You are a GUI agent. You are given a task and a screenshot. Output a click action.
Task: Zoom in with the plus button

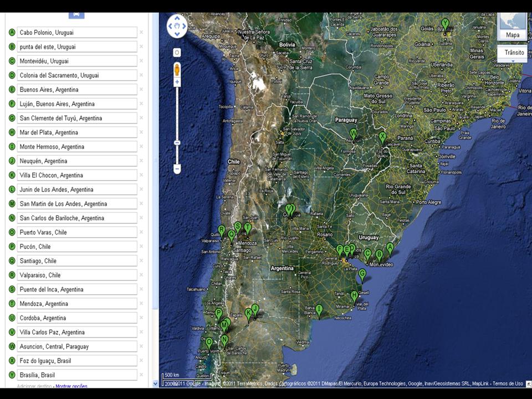177,82
